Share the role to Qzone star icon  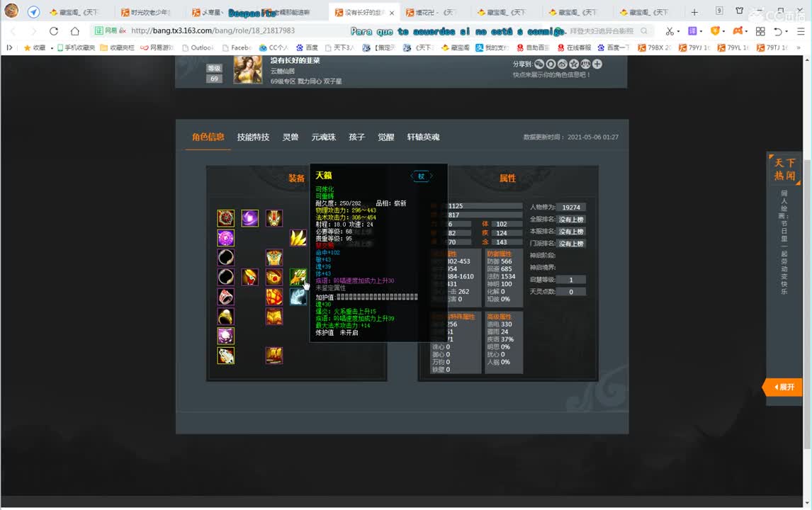click(574, 64)
